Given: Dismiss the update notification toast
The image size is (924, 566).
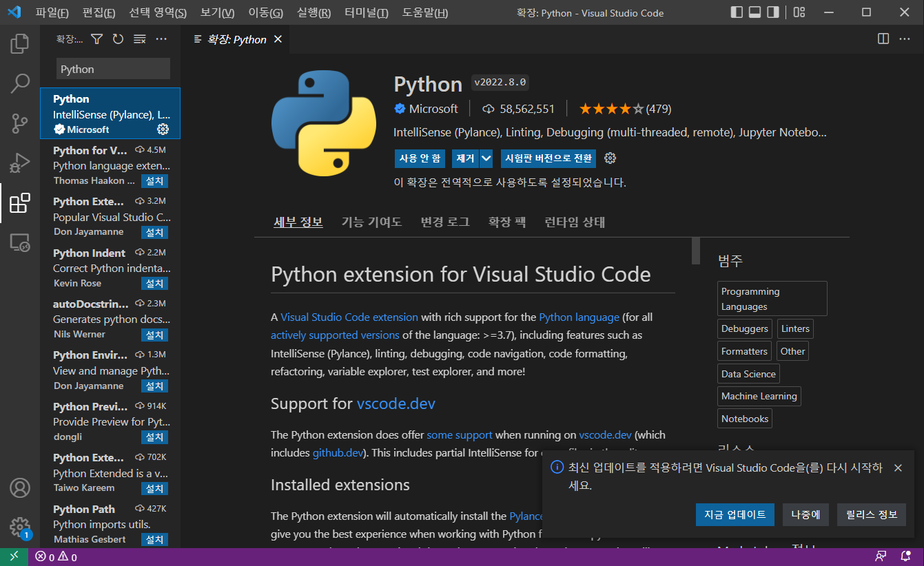Looking at the screenshot, I should 898,468.
